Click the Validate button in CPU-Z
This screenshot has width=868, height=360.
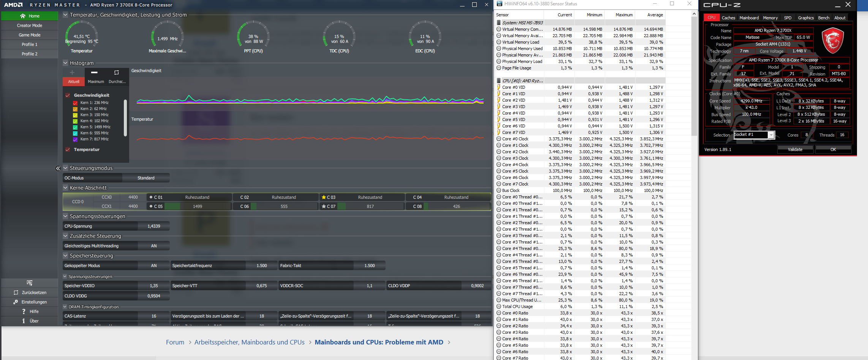[x=795, y=149]
